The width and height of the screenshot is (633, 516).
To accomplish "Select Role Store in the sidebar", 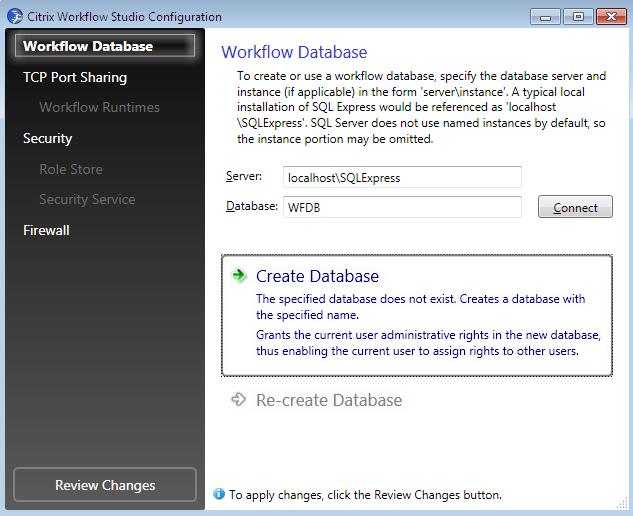I will tap(71, 169).
